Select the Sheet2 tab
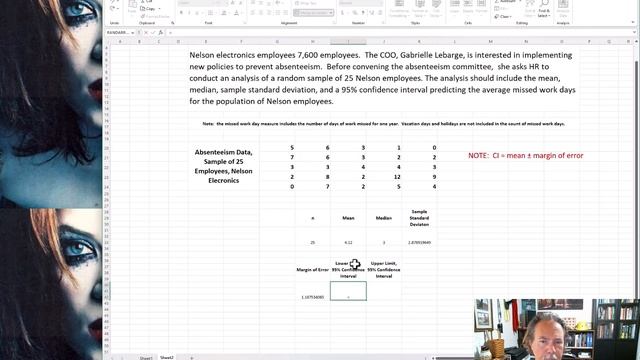Screen dimensions: 640x360 (167, 358)
